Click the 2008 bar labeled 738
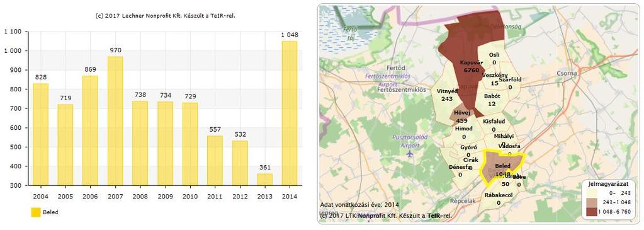The image size is (644, 230). click(x=140, y=143)
